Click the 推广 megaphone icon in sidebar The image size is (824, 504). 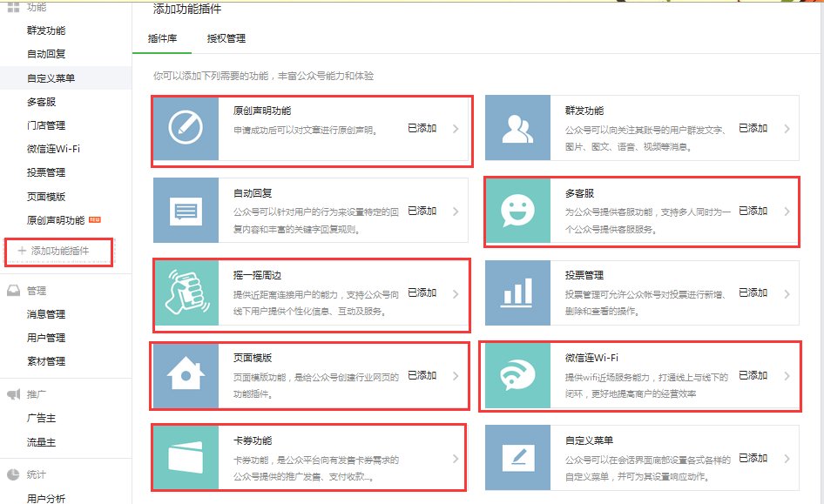pos(12,393)
